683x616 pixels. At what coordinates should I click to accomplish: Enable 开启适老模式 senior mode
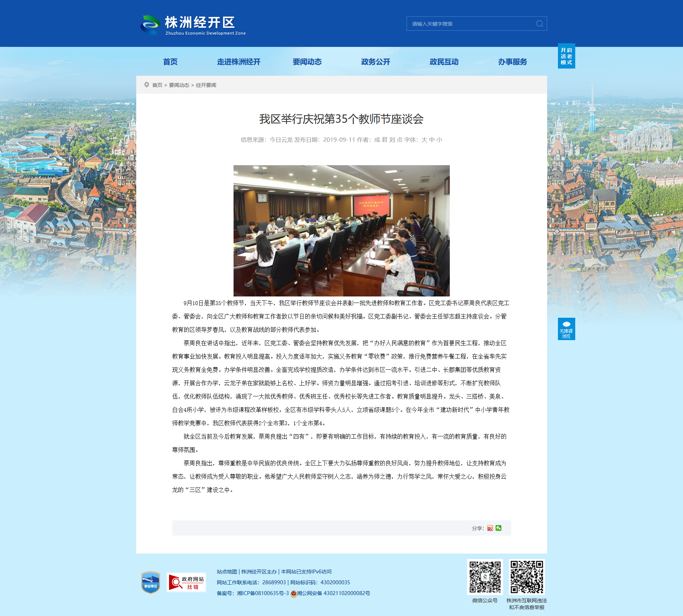point(566,56)
